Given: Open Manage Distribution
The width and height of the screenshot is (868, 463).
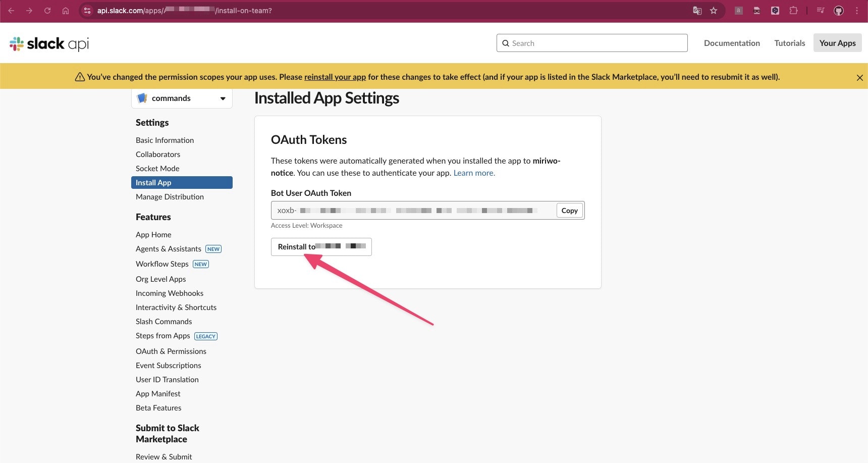Looking at the screenshot, I should click(x=170, y=197).
